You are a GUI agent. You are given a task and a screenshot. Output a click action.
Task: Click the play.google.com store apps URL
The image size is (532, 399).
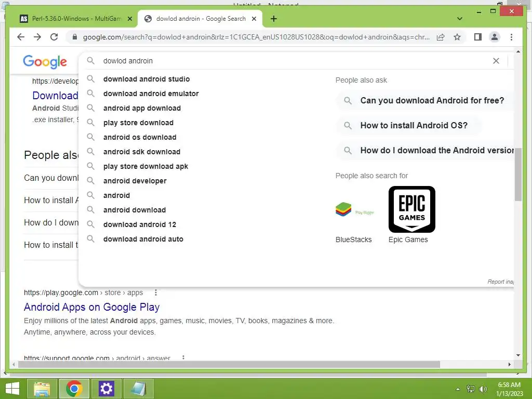[83, 292]
